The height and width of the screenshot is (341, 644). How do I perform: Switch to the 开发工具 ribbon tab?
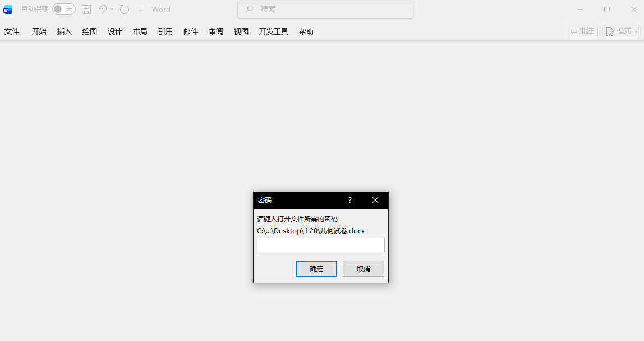[273, 31]
